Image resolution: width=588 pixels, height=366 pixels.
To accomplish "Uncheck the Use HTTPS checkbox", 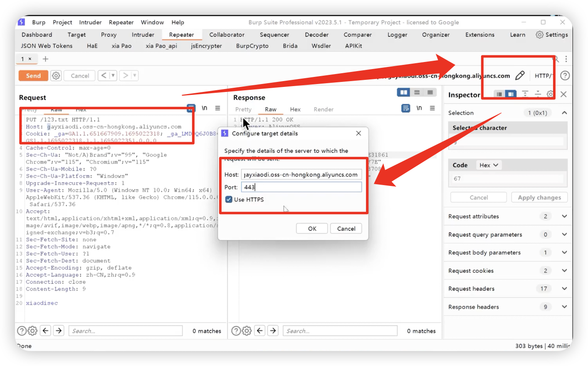I will coord(229,200).
